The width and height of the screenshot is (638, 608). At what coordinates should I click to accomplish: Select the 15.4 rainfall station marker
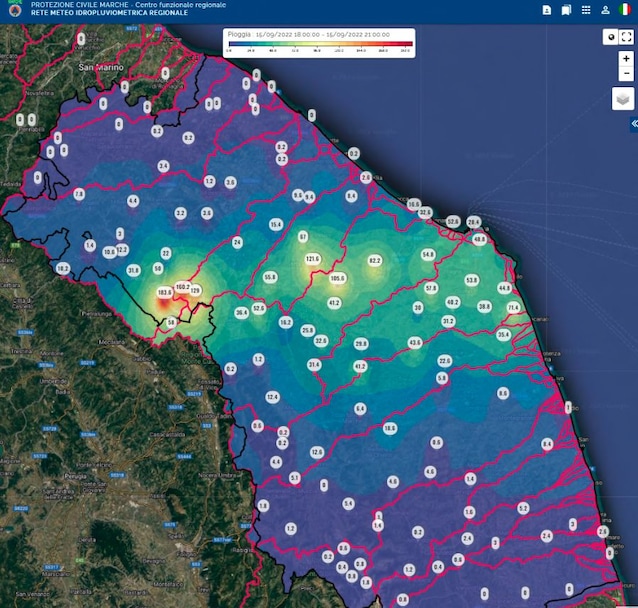[276, 224]
